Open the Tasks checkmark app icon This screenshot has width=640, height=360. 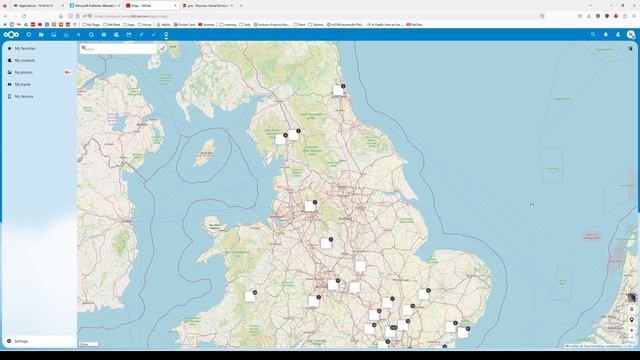click(x=153, y=35)
